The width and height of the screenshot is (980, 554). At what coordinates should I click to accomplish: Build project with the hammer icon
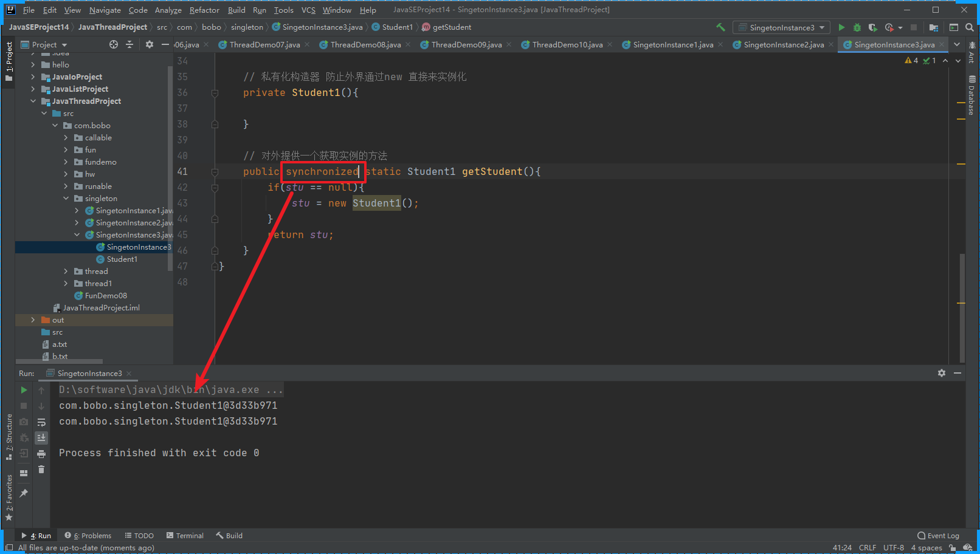[x=721, y=27]
